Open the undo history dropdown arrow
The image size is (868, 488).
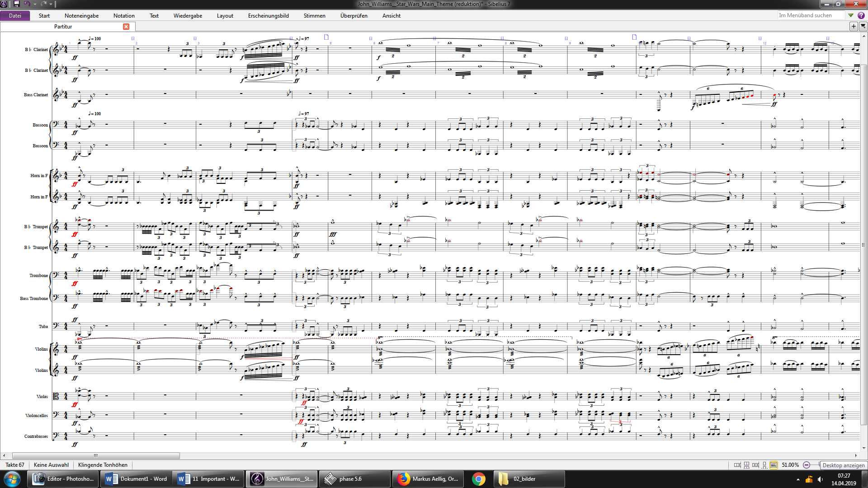coord(35,4)
